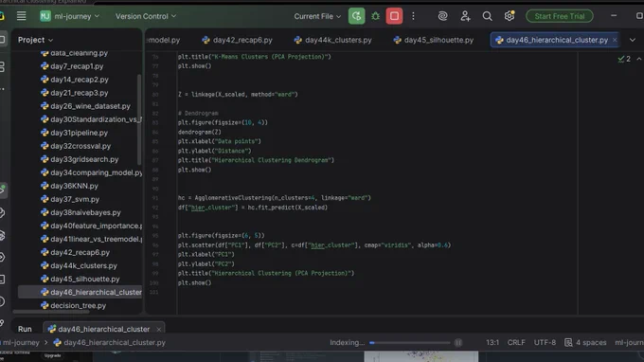
Task: Switch to the day44k_clusters.py editor tab
Action: tap(333, 40)
